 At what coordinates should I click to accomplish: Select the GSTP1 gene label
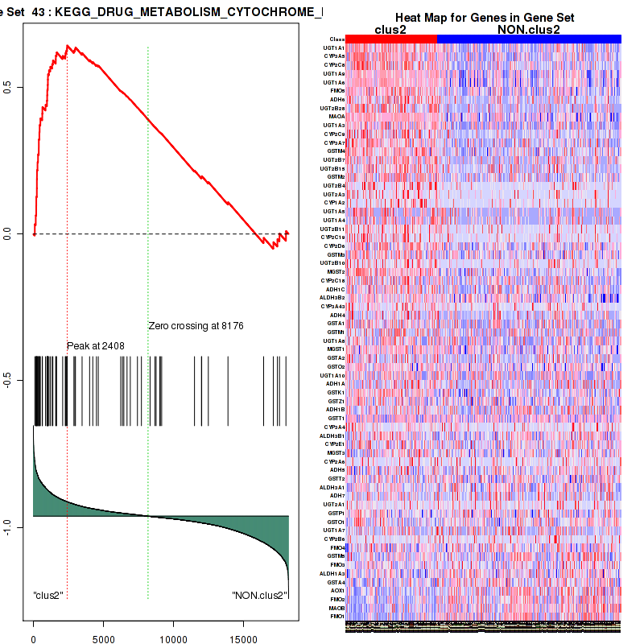337,513
